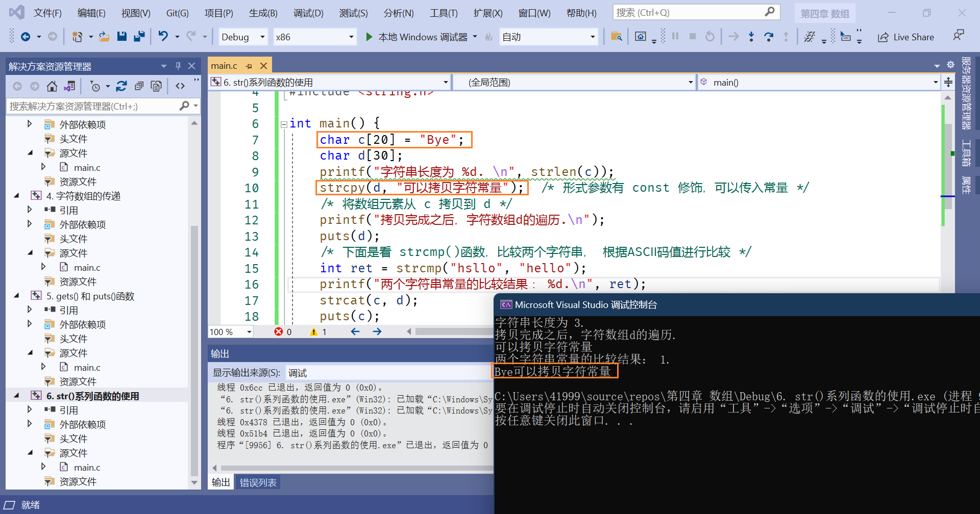Switch to the 错误列表 tab
The height and width of the screenshot is (514, 980).
[x=258, y=482]
